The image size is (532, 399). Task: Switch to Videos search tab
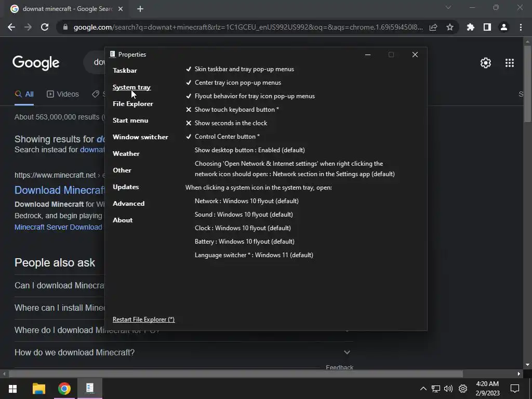tap(63, 95)
